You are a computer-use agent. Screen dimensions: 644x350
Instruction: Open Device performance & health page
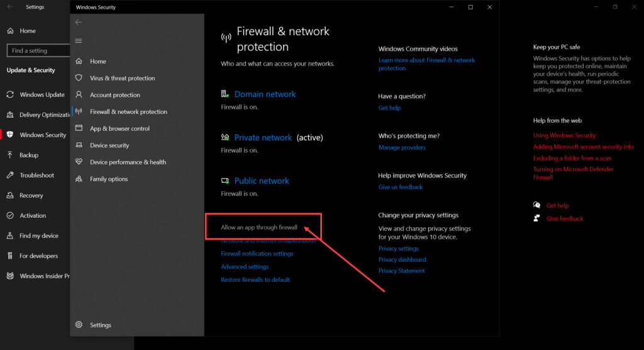[x=128, y=162]
